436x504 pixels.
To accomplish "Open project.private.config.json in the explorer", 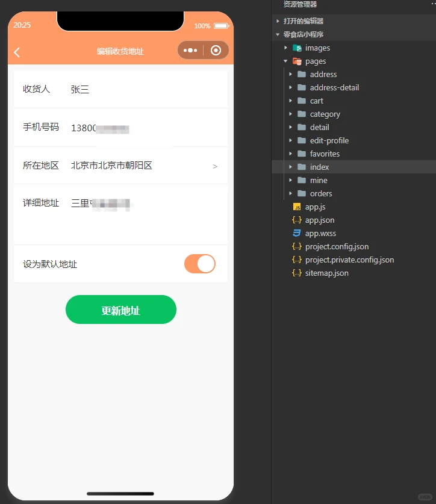I will pos(349,260).
